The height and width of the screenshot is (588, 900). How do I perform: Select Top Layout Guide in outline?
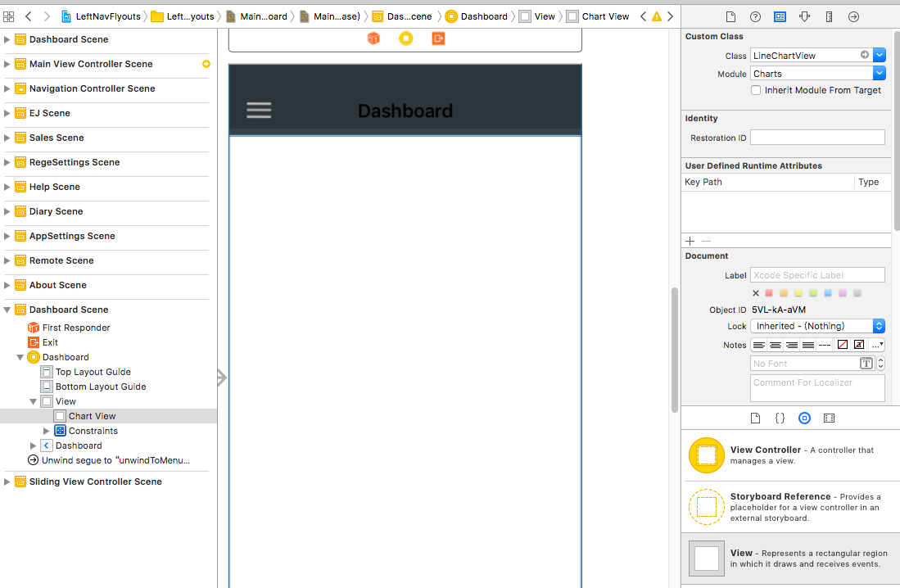(93, 372)
